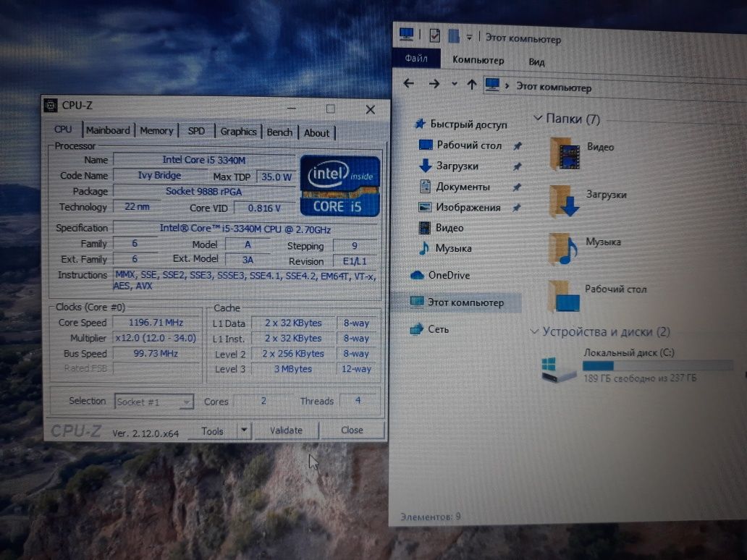Click the Package value Socket 988B rPGA
This screenshot has width=747, height=560.
click(204, 192)
